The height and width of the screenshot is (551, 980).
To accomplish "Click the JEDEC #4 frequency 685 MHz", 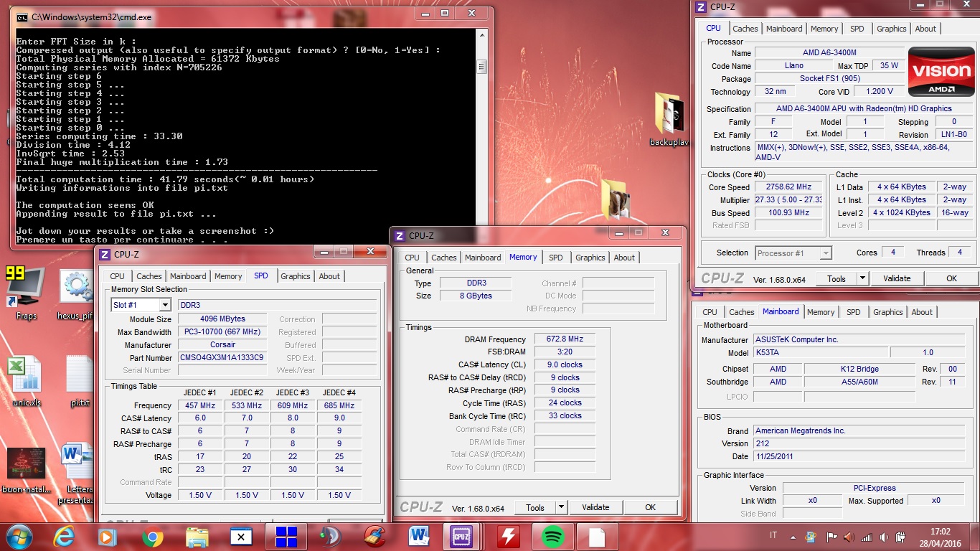I will (x=339, y=405).
